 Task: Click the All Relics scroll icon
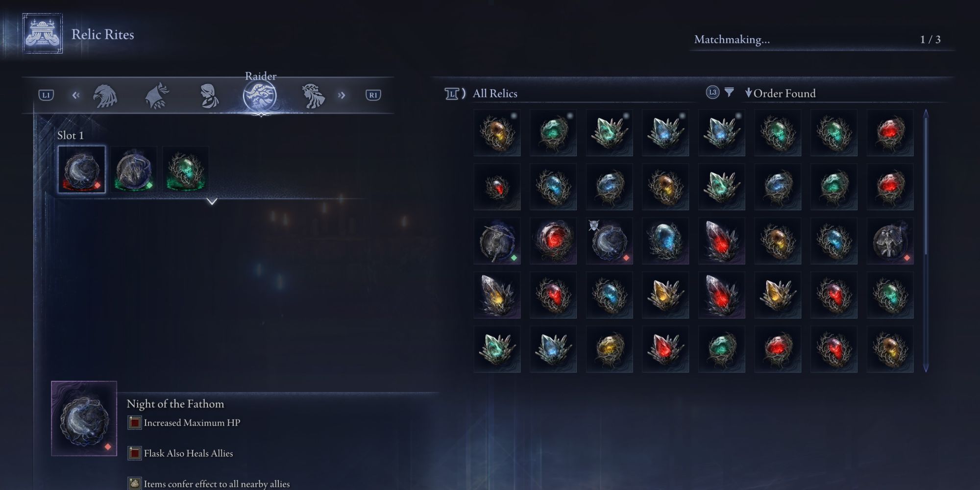[454, 93]
